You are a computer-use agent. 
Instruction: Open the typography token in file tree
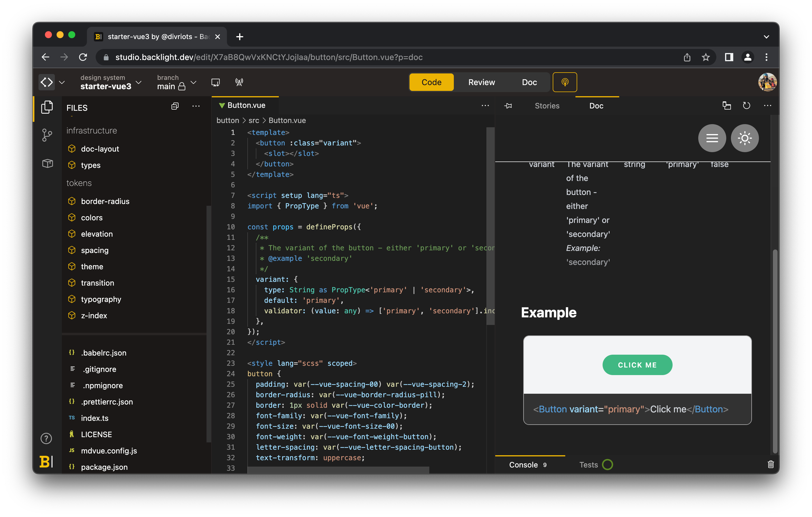pos(101,299)
